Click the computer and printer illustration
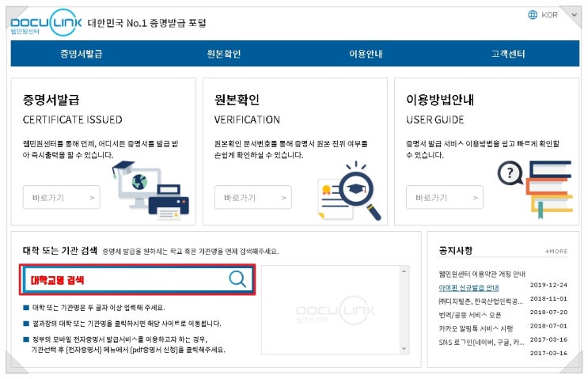This screenshot has width=588, height=379. click(150, 190)
